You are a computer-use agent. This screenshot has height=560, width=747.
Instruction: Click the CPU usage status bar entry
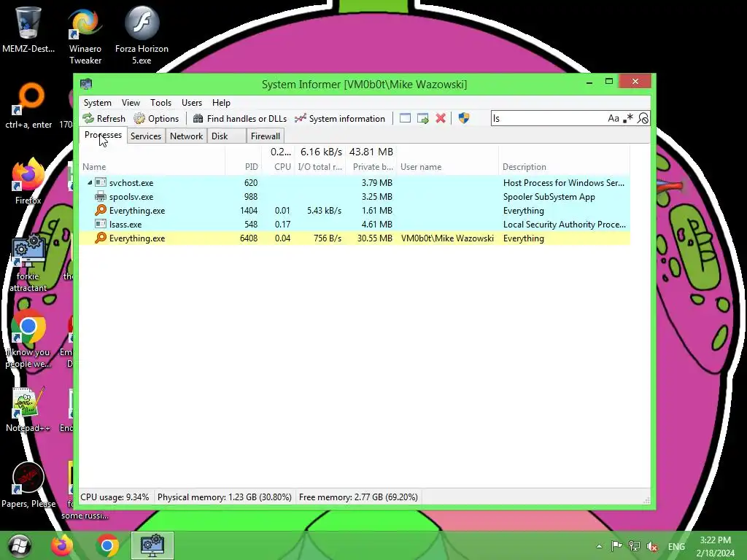pyautogui.click(x=115, y=497)
